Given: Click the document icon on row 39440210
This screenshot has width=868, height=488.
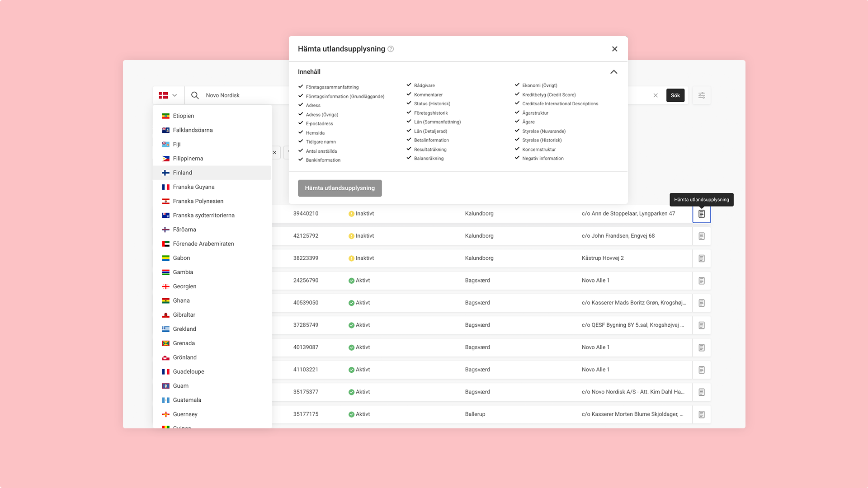Looking at the screenshot, I should coord(701,214).
